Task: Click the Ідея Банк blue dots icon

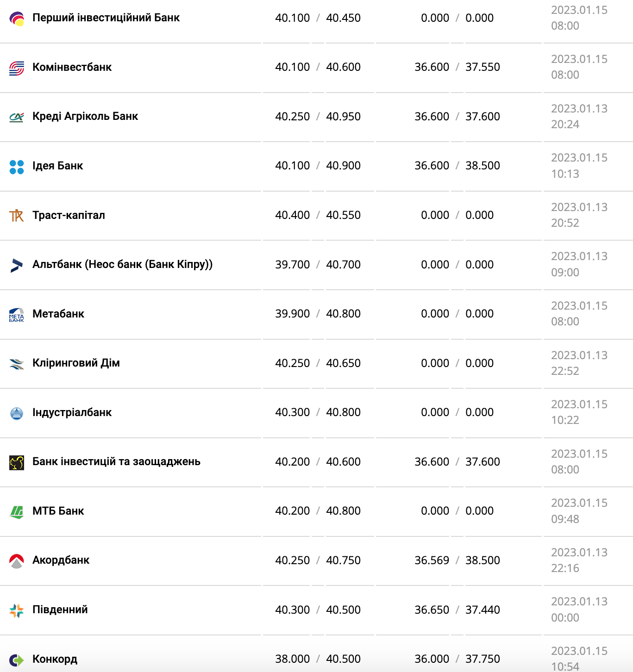Action: (x=17, y=167)
